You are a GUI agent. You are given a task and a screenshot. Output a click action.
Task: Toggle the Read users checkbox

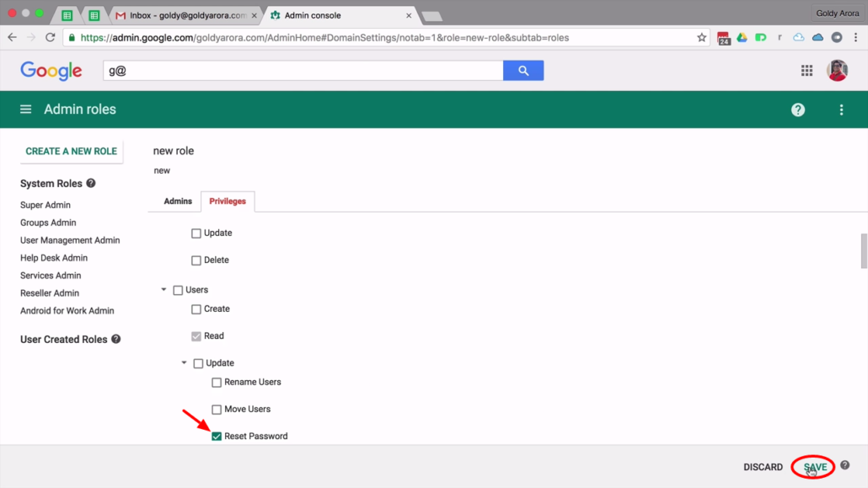click(x=196, y=336)
